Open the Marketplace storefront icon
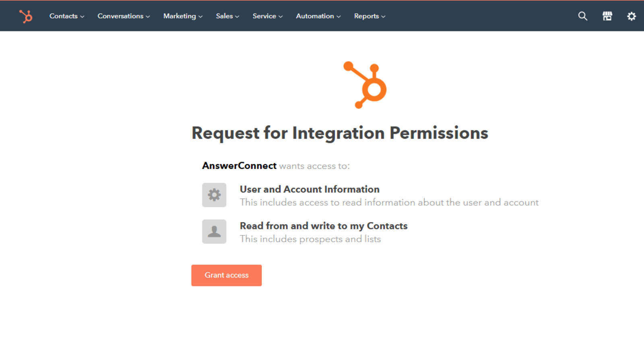 (x=607, y=16)
